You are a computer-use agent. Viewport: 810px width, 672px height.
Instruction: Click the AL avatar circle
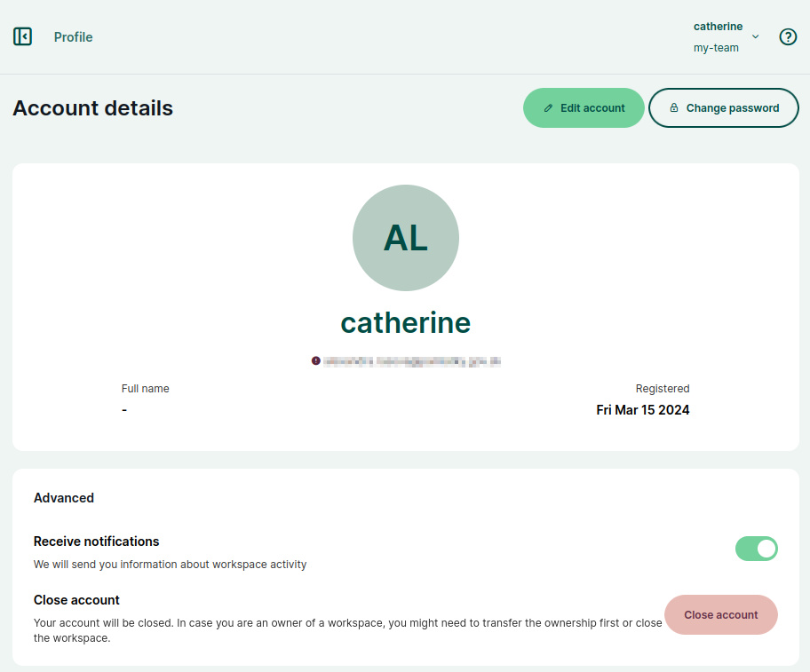(406, 238)
